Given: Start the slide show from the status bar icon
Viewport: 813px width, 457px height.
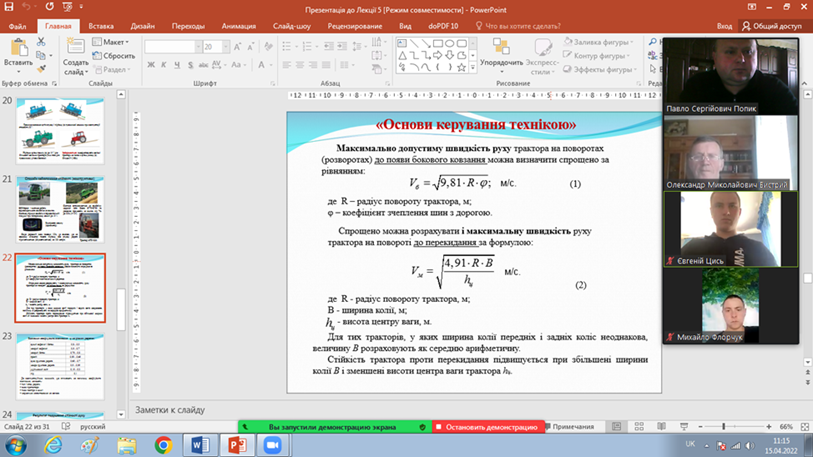Looking at the screenshot, I should point(684,426).
